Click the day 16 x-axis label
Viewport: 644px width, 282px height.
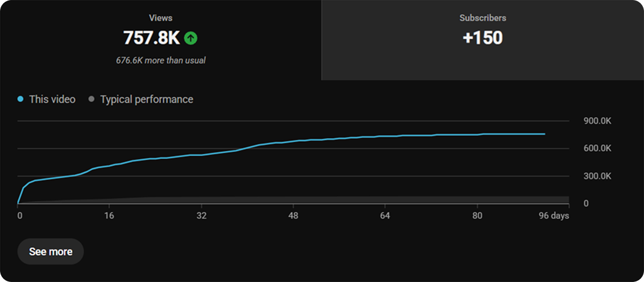109,216
